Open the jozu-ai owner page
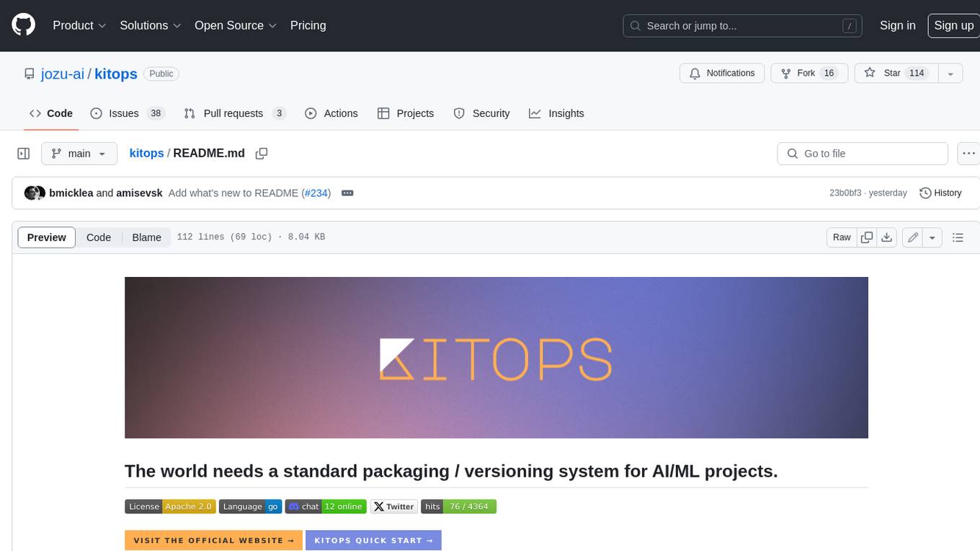 click(63, 74)
